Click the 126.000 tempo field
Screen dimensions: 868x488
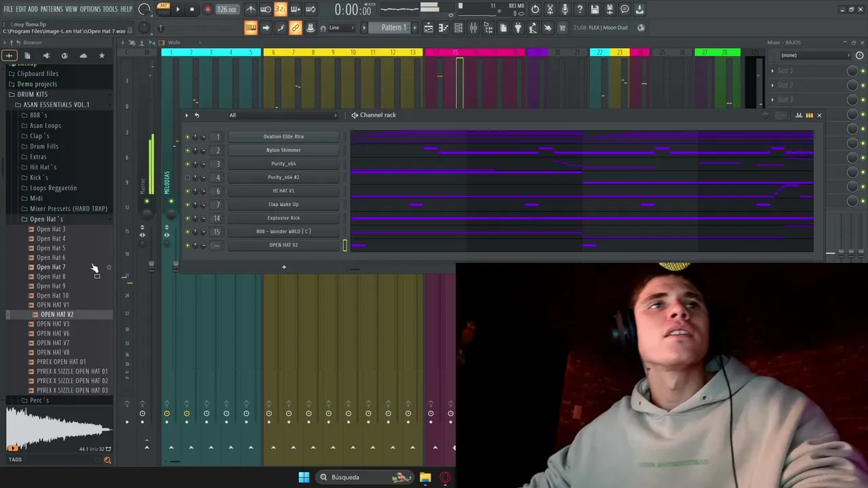pyautogui.click(x=227, y=9)
